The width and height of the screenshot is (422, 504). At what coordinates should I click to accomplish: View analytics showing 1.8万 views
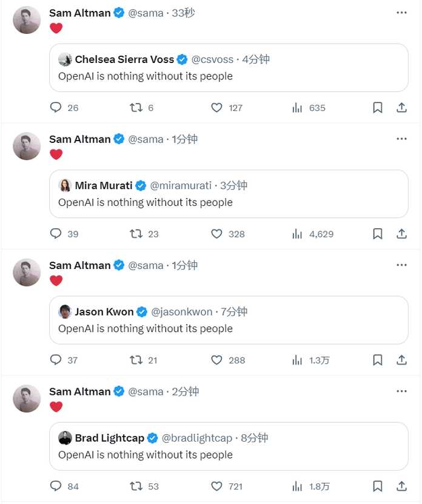pyautogui.click(x=310, y=486)
